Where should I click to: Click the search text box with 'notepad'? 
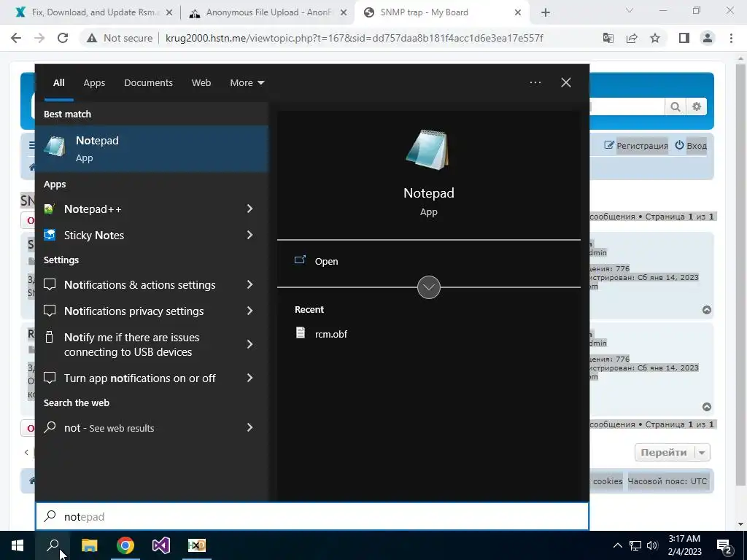tap(312, 516)
